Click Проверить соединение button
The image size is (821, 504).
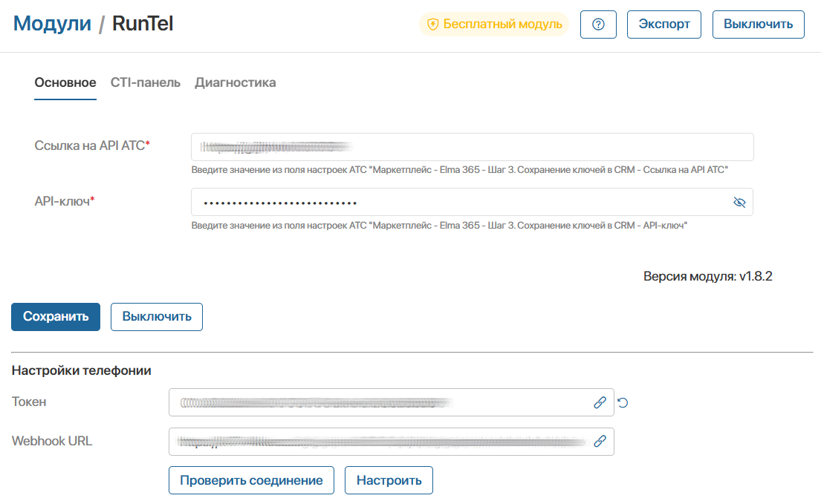click(x=251, y=480)
